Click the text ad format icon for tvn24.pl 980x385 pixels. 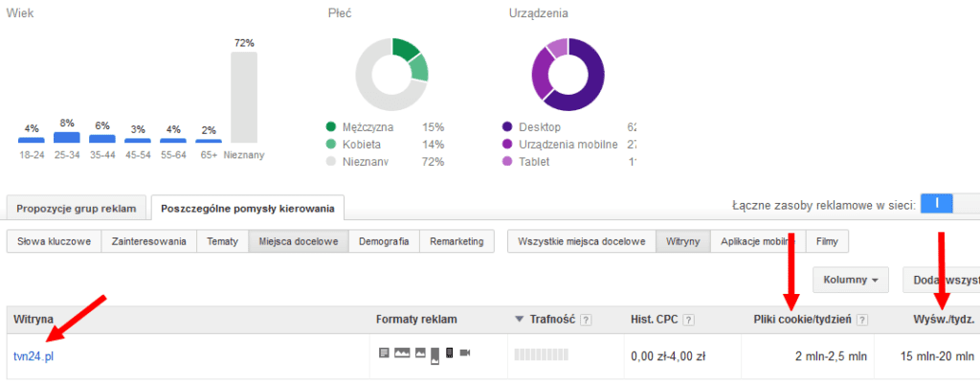tap(385, 353)
